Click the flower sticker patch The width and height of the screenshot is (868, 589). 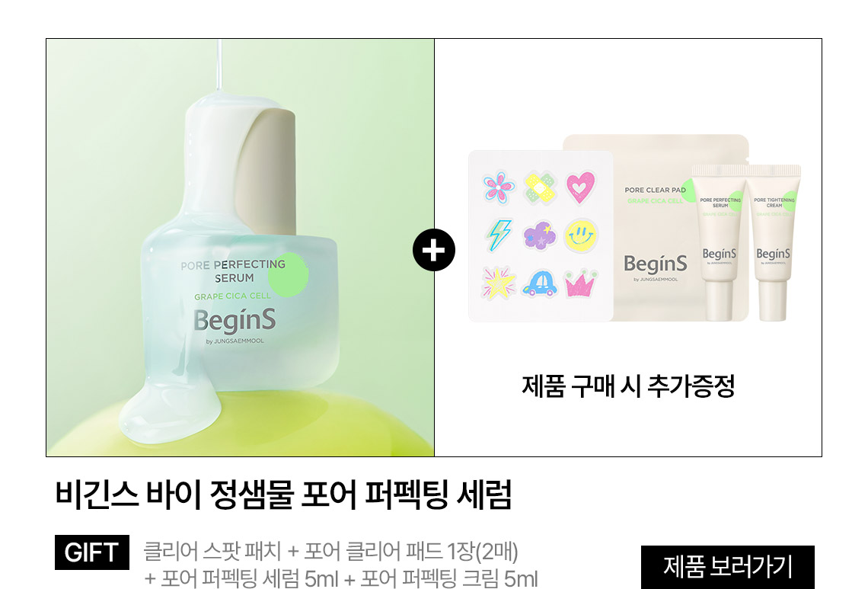498,187
